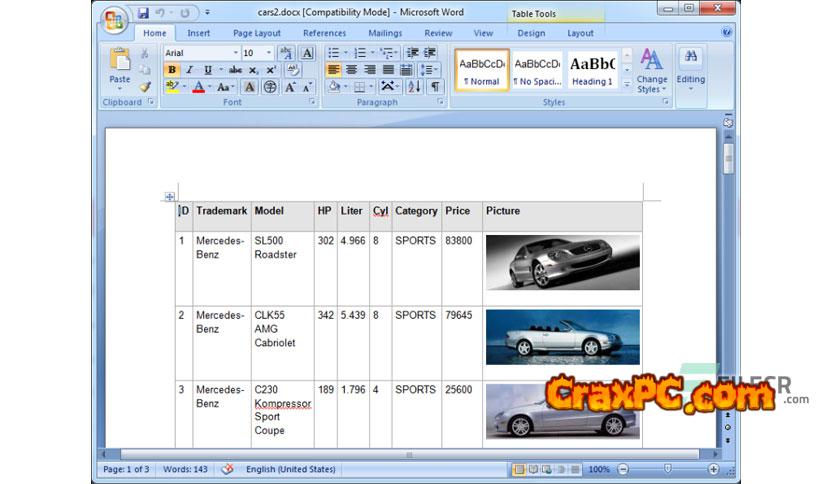Click the Mercedes SL500 Roadster picture
Image resolution: width=836 pixels, height=484 pixels.
click(562, 262)
